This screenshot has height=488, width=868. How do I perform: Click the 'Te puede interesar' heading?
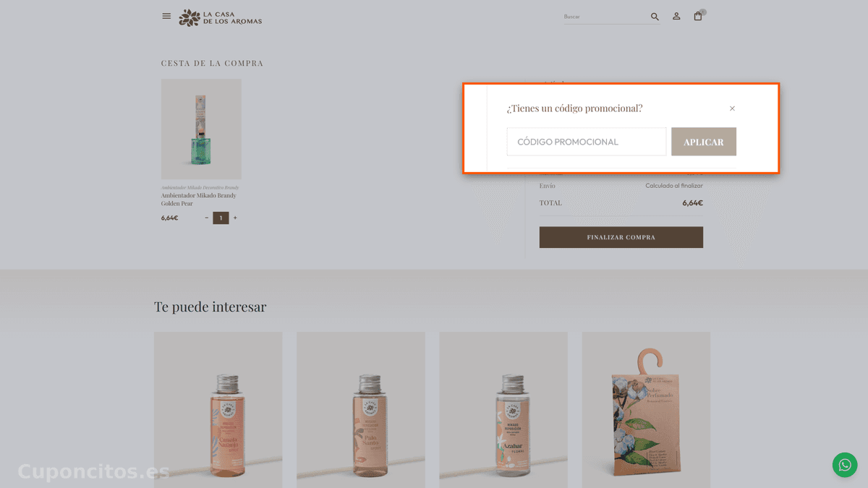pyautogui.click(x=210, y=307)
